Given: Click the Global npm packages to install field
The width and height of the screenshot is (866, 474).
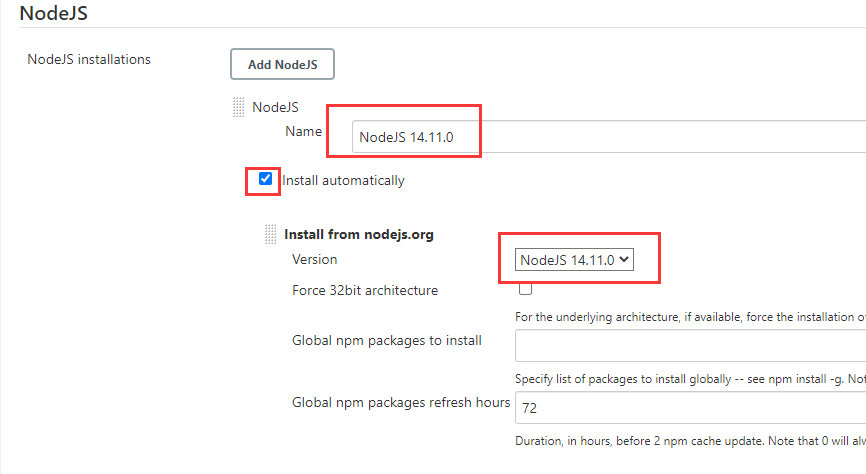Looking at the screenshot, I should pos(690,345).
